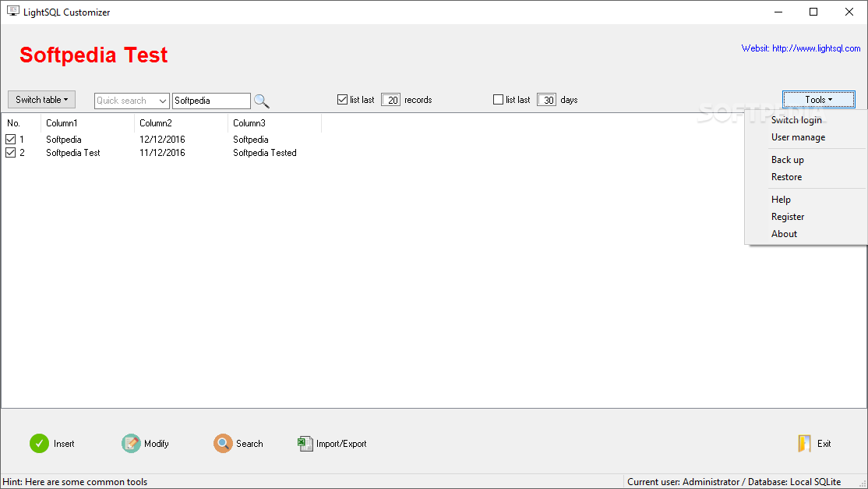
Task: Open the Switch table dropdown
Action: (41, 100)
